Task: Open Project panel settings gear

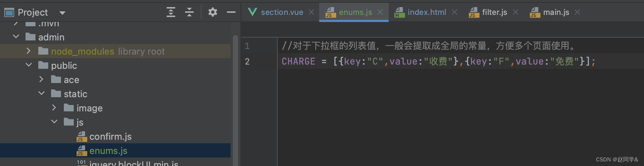Action: pyautogui.click(x=212, y=12)
